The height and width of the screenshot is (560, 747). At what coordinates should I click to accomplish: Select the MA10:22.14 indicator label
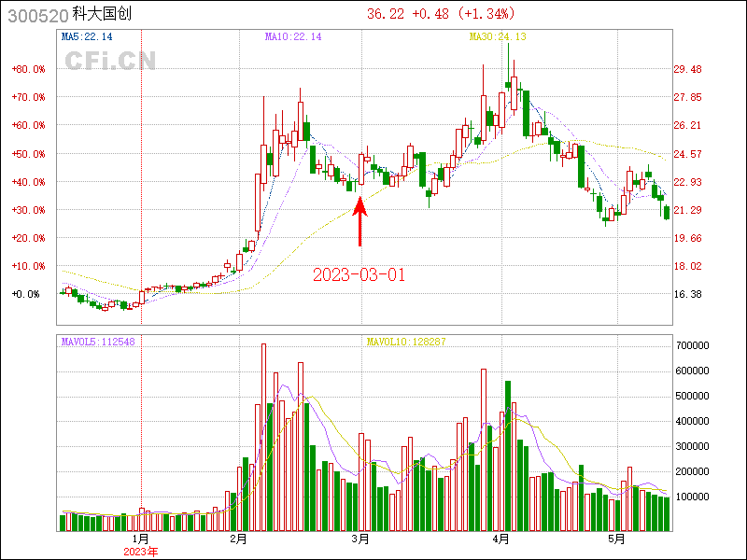coord(293,36)
